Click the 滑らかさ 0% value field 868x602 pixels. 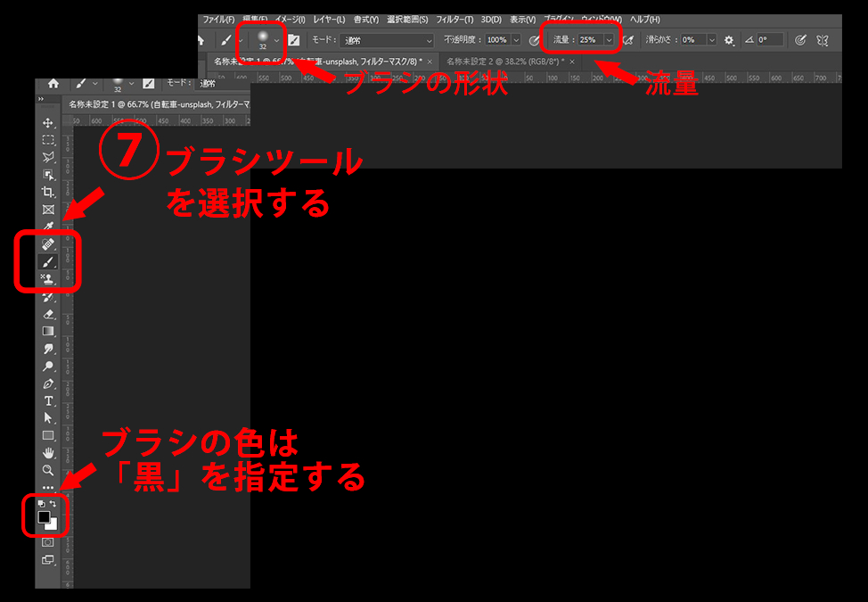(x=693, y=40)
